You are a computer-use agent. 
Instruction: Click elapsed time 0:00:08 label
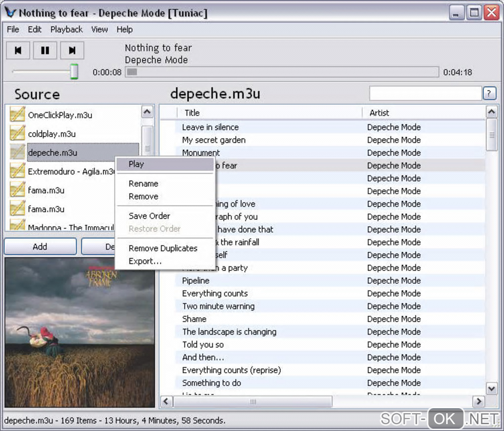[x=107, y=72]
